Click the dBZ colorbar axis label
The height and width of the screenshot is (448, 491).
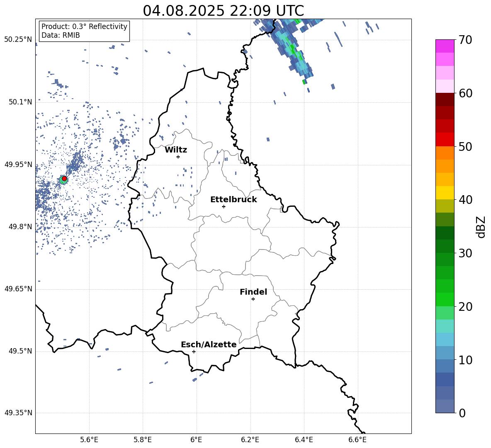click(x=481, y=227)
